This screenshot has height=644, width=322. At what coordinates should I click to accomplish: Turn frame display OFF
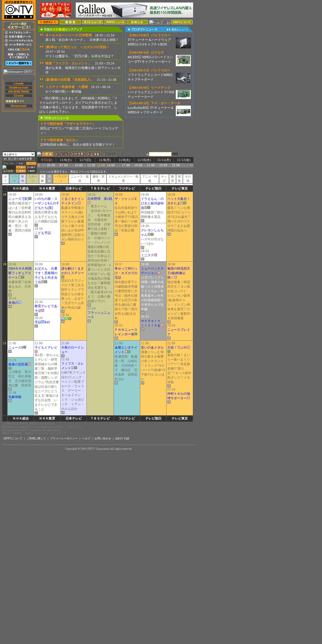coord(31,164)
